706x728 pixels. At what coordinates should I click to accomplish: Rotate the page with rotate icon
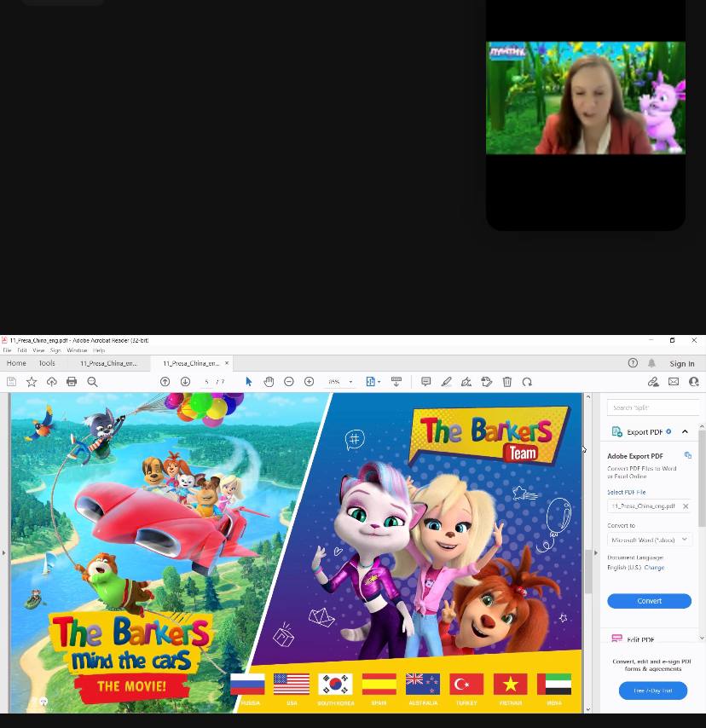point(527,382)
